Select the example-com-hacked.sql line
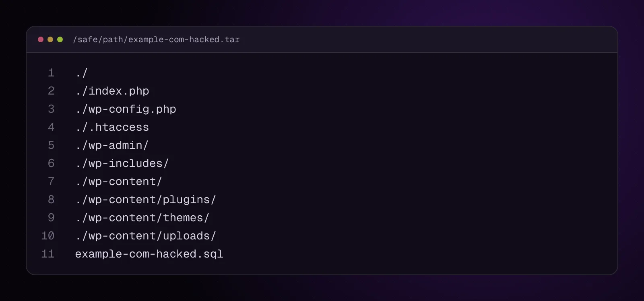This screenshot has height=301, width=644. point(149,254)
